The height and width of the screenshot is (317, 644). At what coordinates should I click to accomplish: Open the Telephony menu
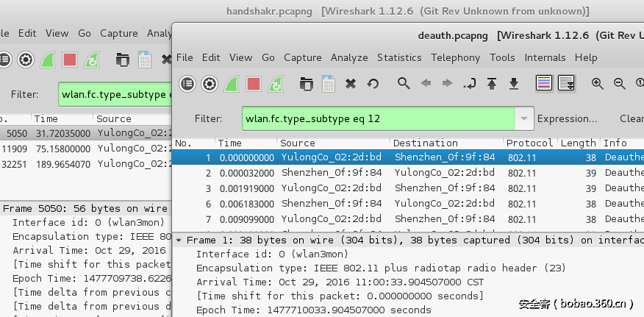tap(455, 57)
